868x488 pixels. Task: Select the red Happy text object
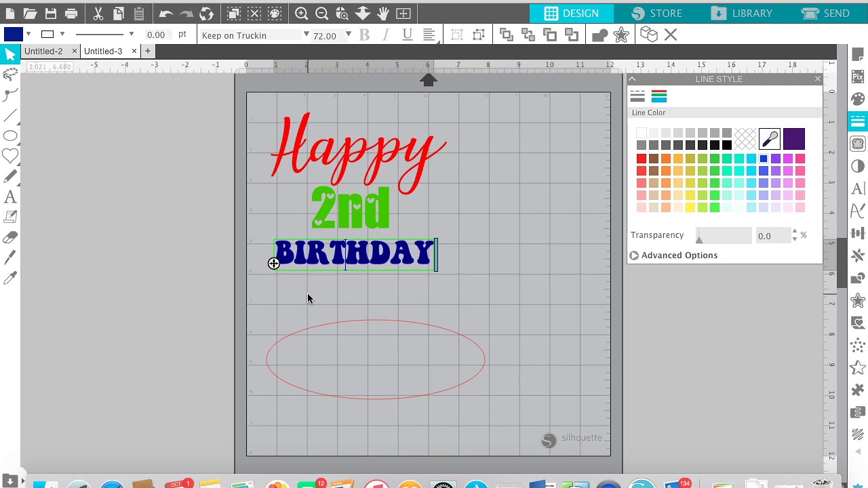[358, 152]
